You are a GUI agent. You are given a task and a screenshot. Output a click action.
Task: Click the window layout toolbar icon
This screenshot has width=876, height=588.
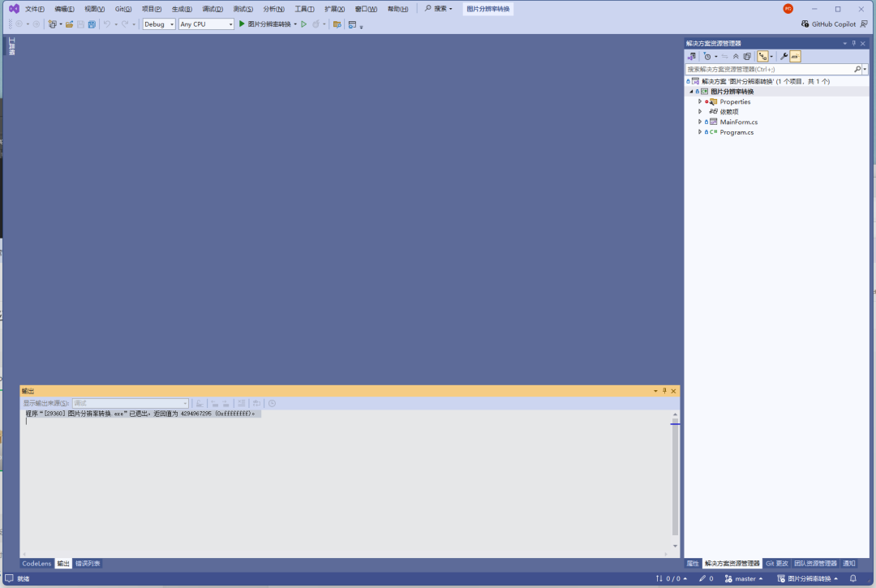(352, 24)
